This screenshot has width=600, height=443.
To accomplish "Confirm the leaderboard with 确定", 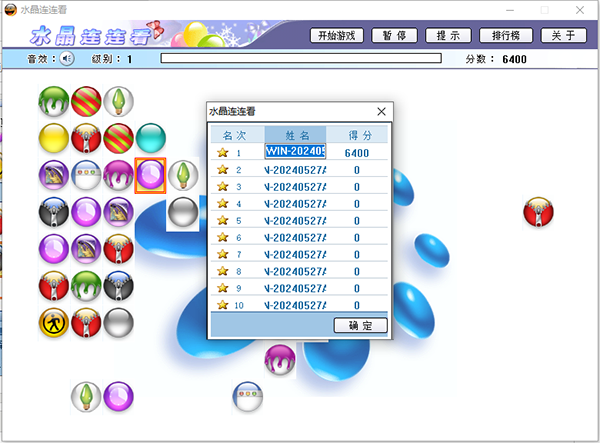I will click(360, 326).
